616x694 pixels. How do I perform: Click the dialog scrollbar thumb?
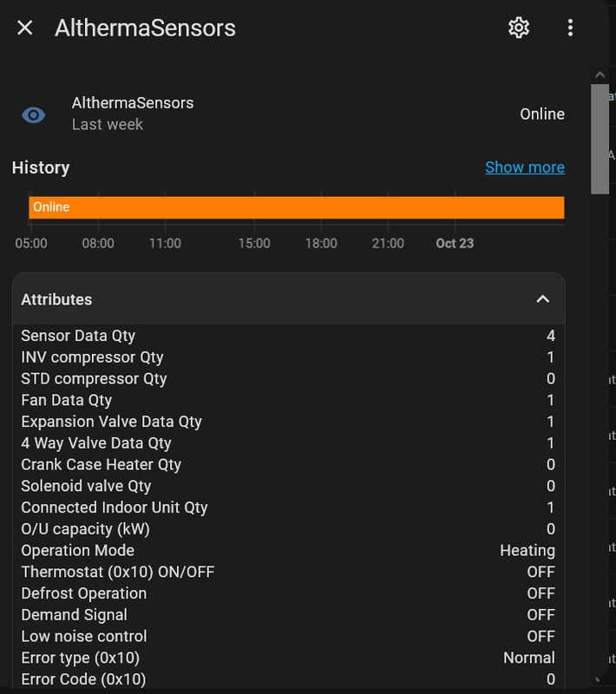tap(600, 139)
